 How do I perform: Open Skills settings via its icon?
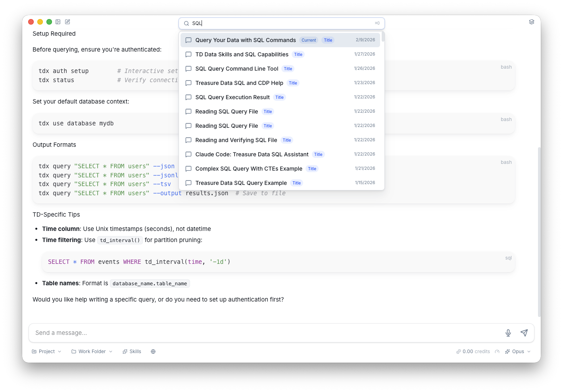[132, 351]
